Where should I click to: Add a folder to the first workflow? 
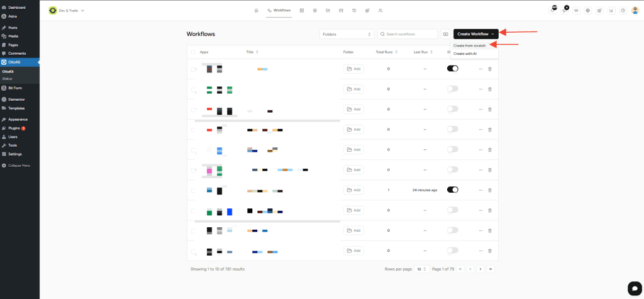click(353, 69)
